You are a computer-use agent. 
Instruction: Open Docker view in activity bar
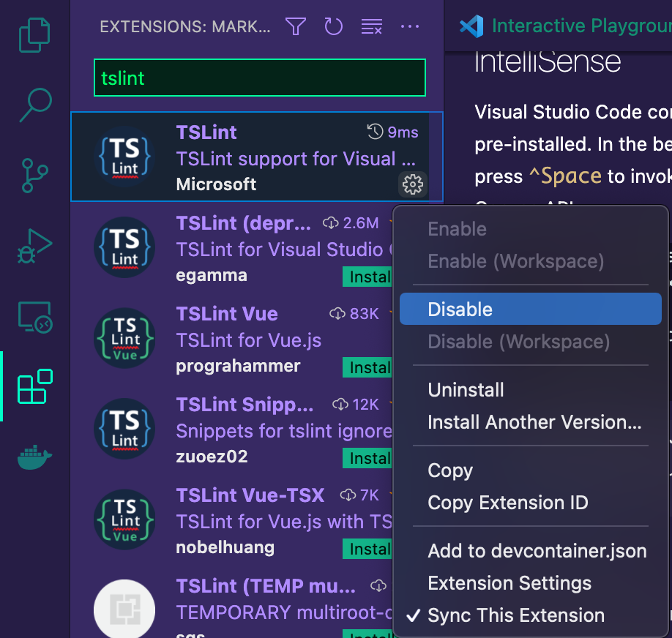click(x=34, y=457)
